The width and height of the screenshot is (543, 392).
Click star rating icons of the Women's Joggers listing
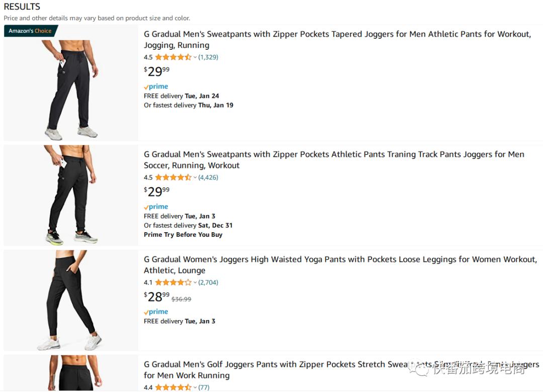(x=173, y=282)
